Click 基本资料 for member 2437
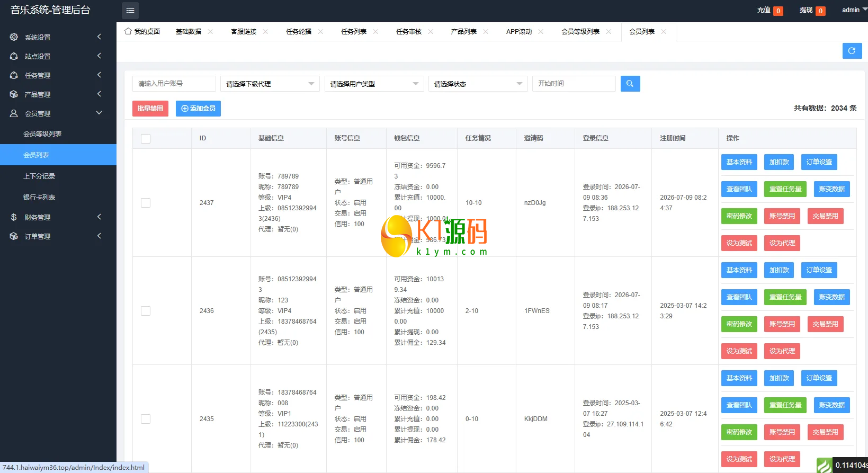Viewport: 868px width, 473px height. [x=739, y=162]
